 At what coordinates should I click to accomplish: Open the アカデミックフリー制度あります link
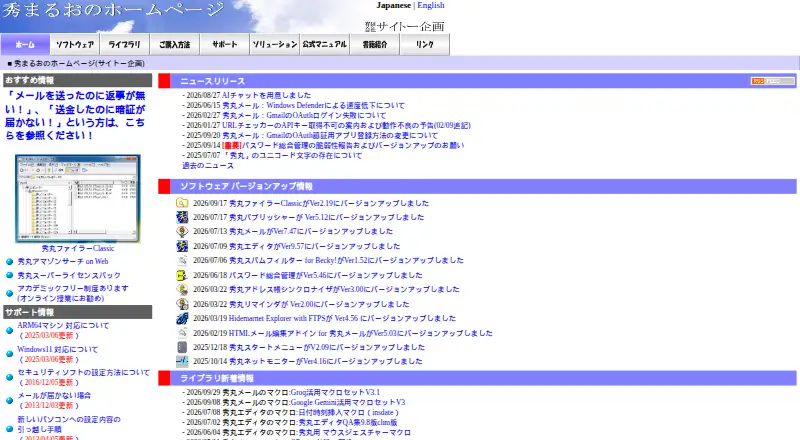coord(73,293)
